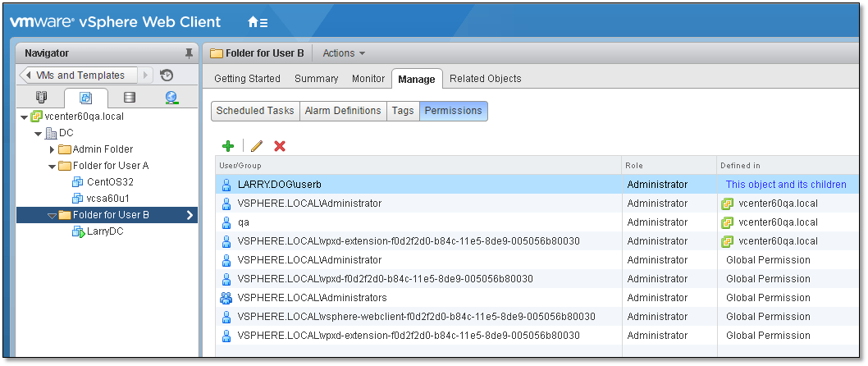This screenshot has height=366, width=868.
Task: Pin the Navigator panel
Action: [189, 53]
